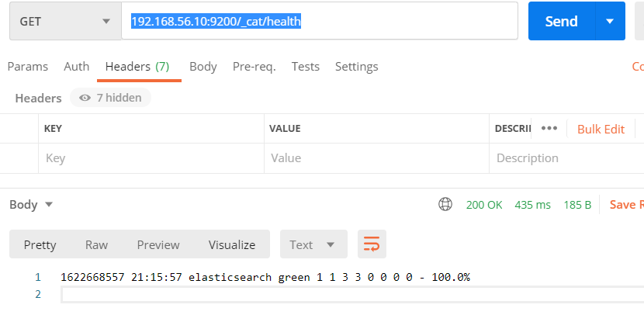Click the header Value input field

pos(376,158)
